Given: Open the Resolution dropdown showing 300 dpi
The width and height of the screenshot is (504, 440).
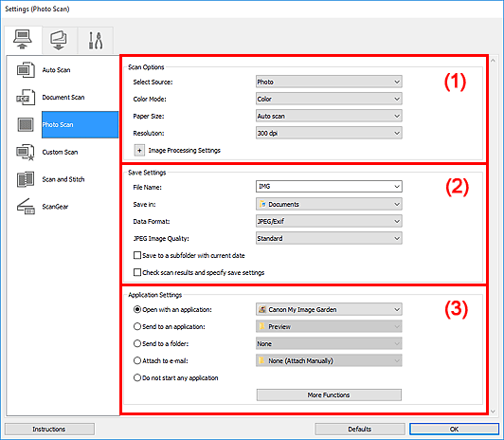Looking at the screenshot, I should (329, 133).
